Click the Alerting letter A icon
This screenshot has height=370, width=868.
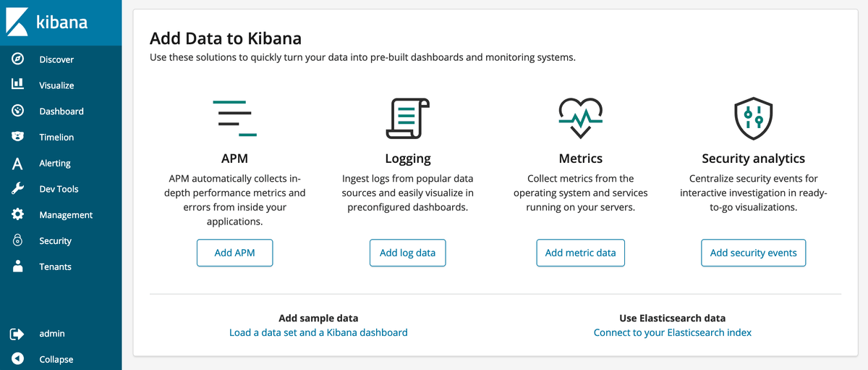18,163
